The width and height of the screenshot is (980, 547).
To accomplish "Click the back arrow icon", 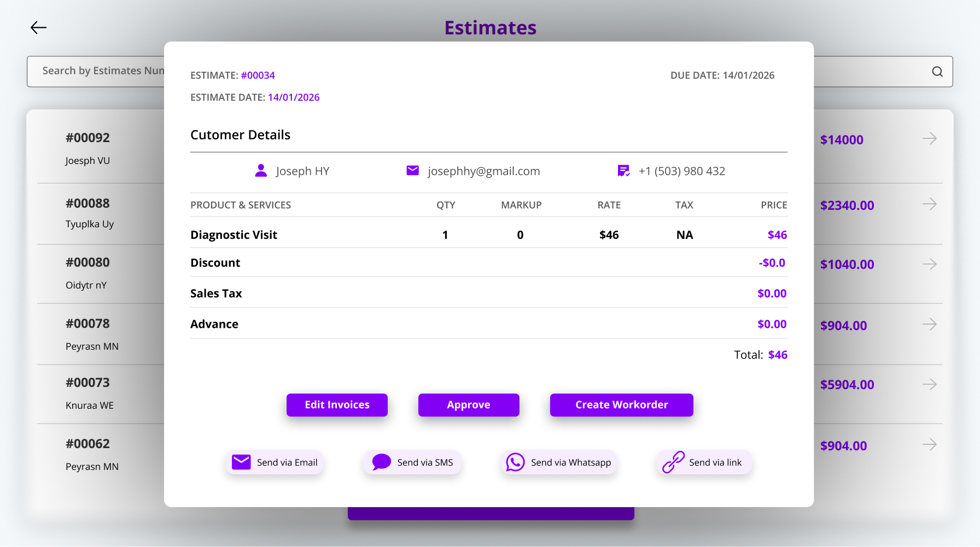I will pos(38,27).
